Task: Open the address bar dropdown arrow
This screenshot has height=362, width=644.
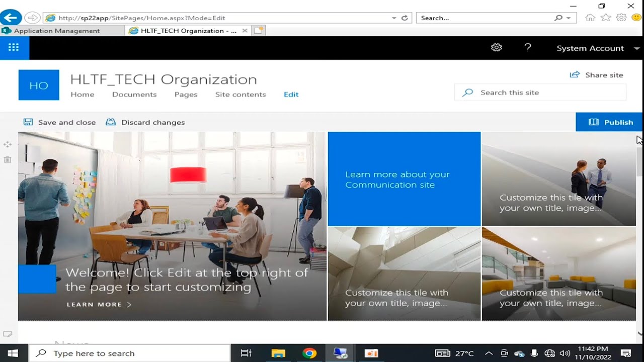Action: click(394, 18)
